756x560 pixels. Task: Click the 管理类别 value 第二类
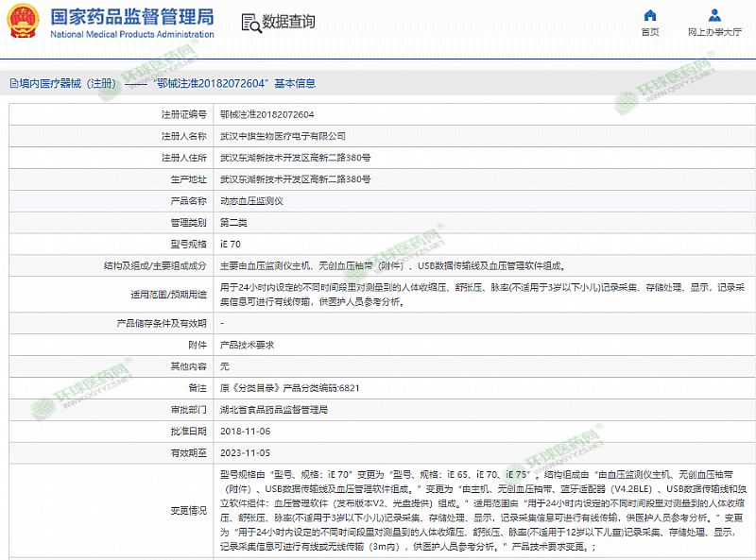tap(233, 223)
